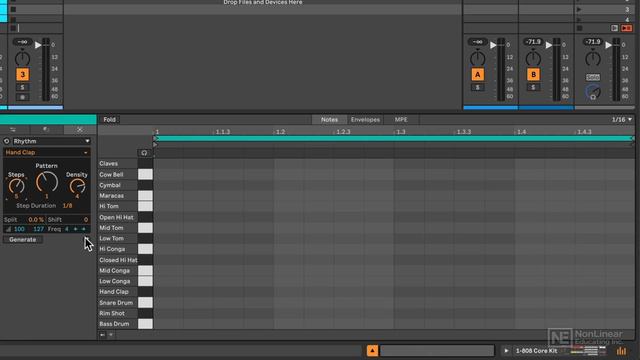The image size is (640, 360).
Task: Click the master headphone cue volume knob
Action: pyautogui.click(x=593, y=92)
